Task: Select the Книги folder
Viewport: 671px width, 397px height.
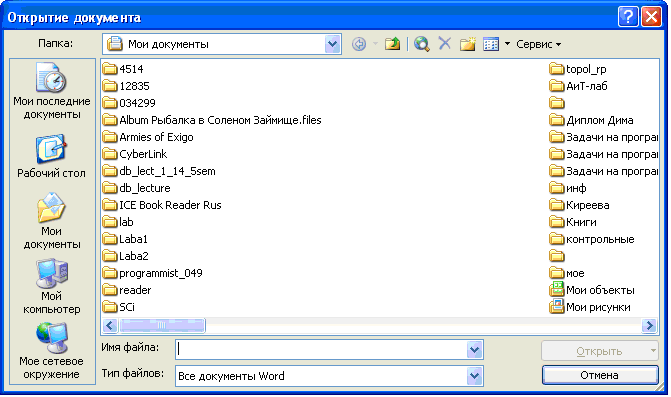Action: (573, 222)
